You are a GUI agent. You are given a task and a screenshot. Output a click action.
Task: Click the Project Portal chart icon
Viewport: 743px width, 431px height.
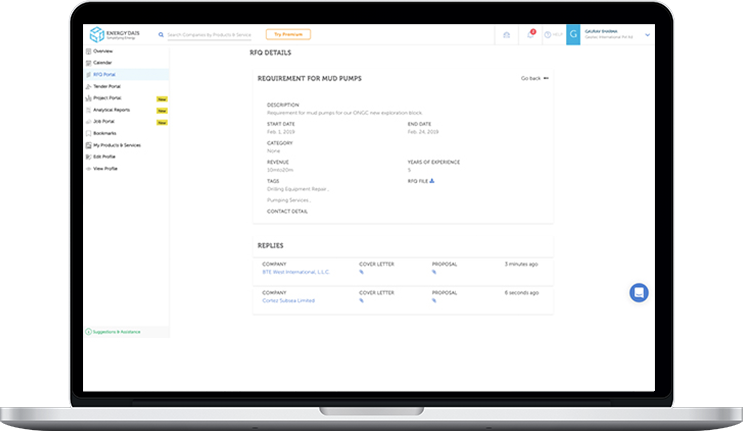tap(88, 98)
